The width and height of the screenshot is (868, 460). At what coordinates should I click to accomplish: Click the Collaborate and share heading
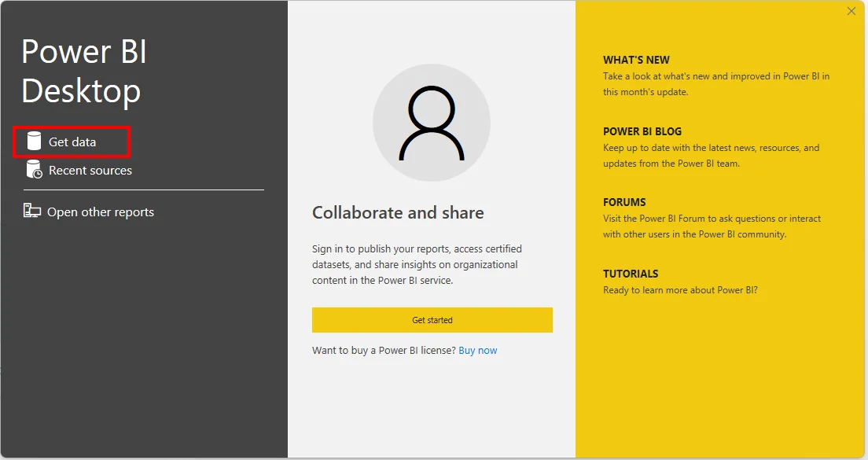[x=398, y=212]
